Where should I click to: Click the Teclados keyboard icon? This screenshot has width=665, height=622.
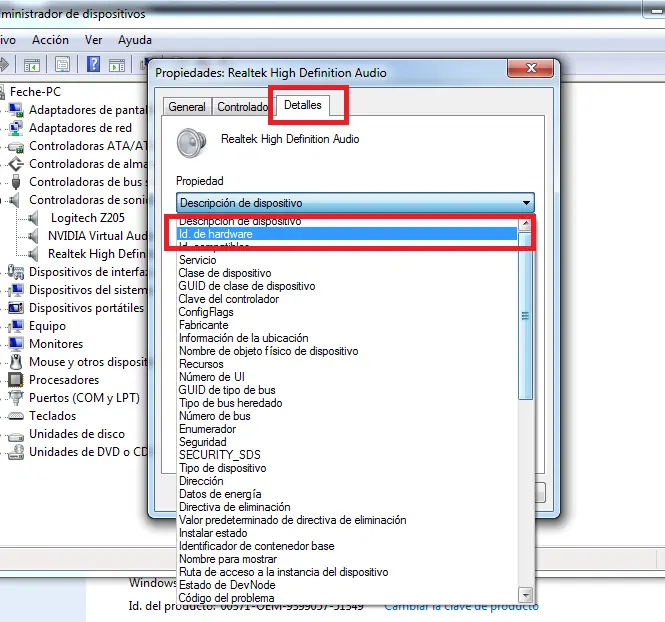point(16,416)
